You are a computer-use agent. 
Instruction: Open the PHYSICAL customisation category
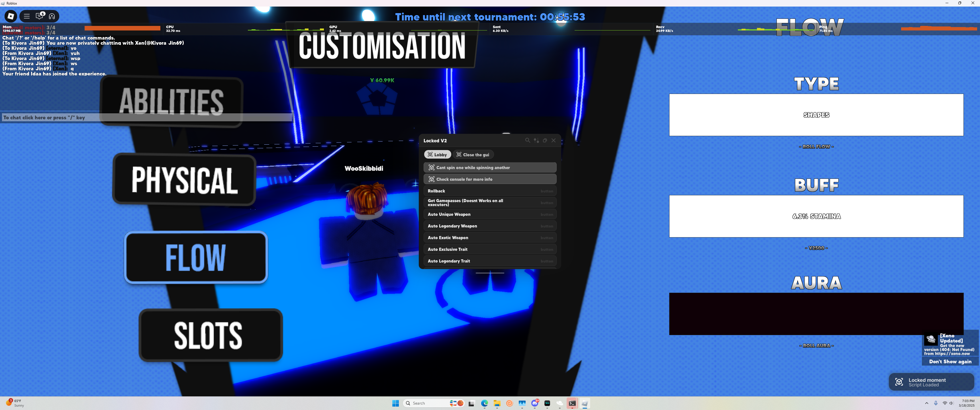click(x=184, y=180)
